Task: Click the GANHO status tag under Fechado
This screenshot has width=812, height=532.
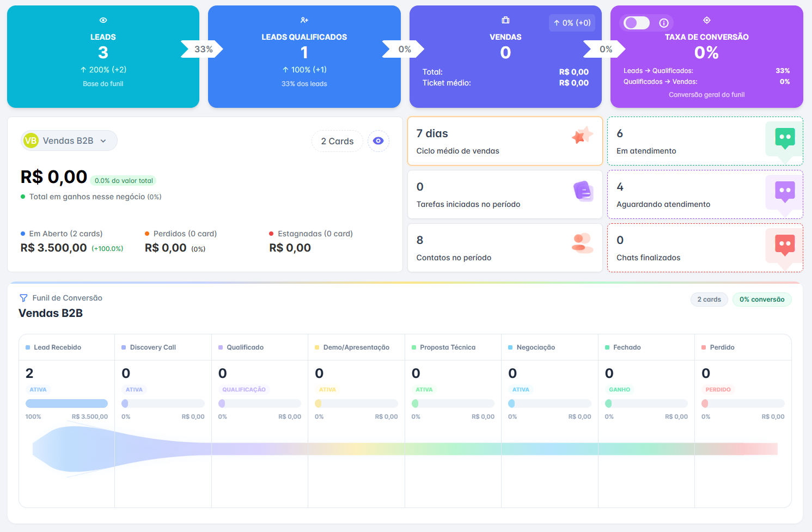Action: tap(619, 389)
